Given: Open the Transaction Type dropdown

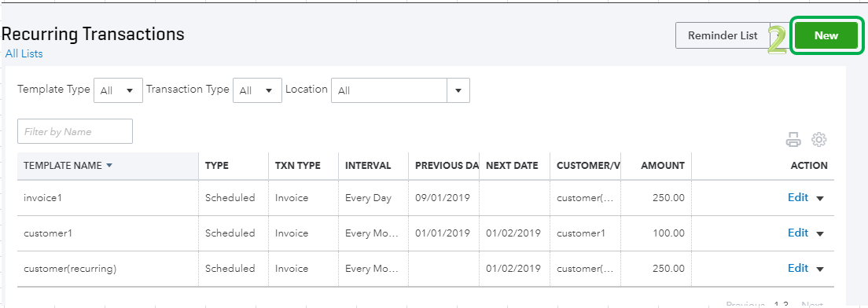Looking at the screenshot, I should pyautogui.click(x=257, y=90).
